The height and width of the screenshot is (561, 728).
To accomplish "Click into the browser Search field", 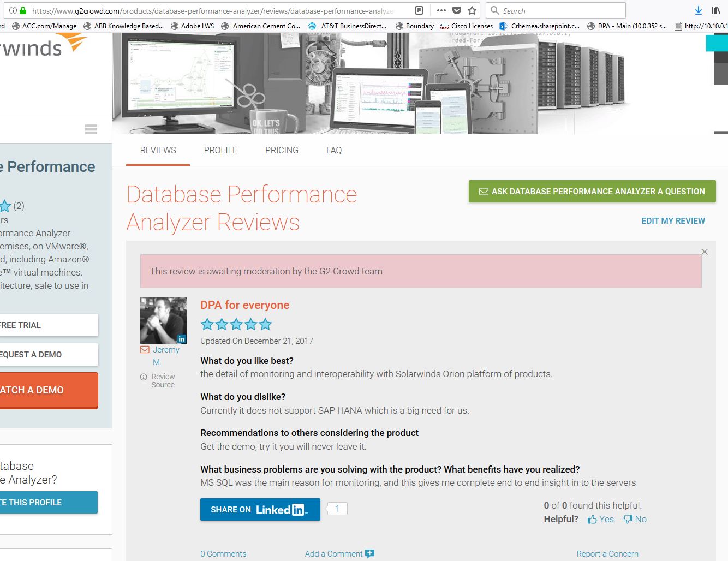I will [x=556, y=10].
